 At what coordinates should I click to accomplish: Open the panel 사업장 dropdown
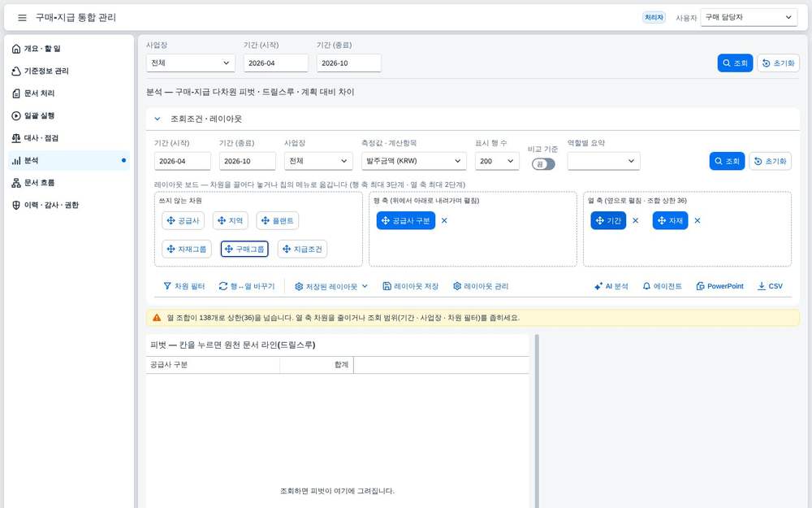click(318, 161)
